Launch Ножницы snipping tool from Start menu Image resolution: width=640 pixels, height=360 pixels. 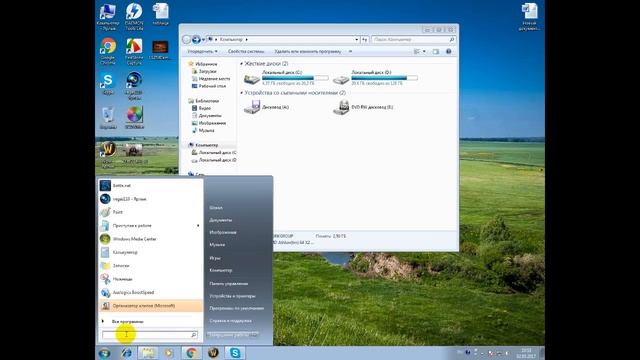pyautogui.click(x=151, y=279)
